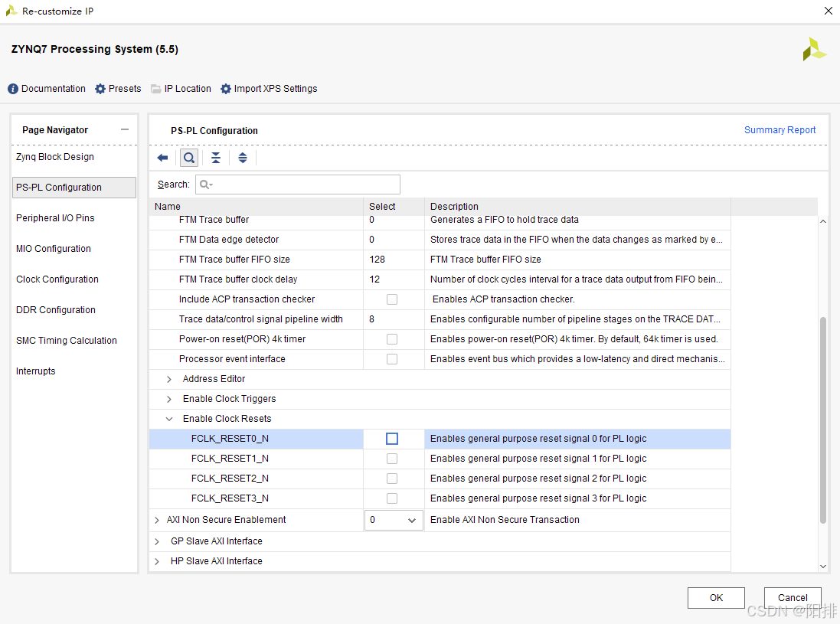
Task: Open SMC Timing Calculation page
Action: click(x=67, y=340)
